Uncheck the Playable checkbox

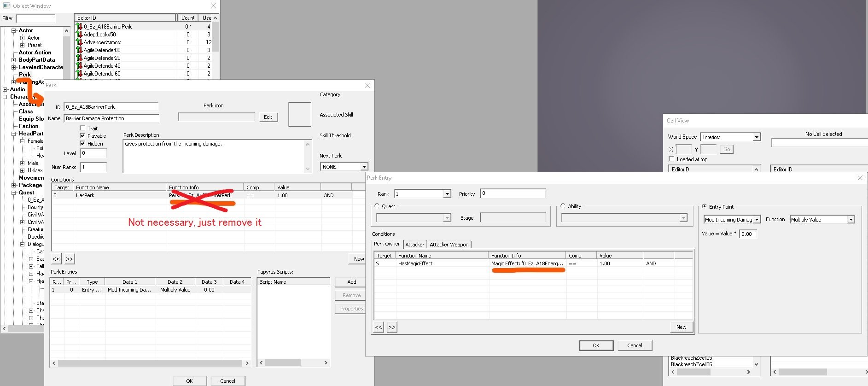click(x=82, y=136)
